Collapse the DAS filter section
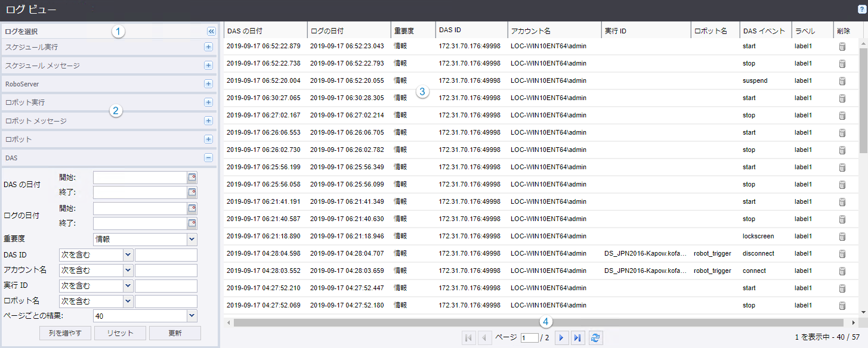Image resolution: width=868 pixels, height=348 pixels. coord(208,158)
